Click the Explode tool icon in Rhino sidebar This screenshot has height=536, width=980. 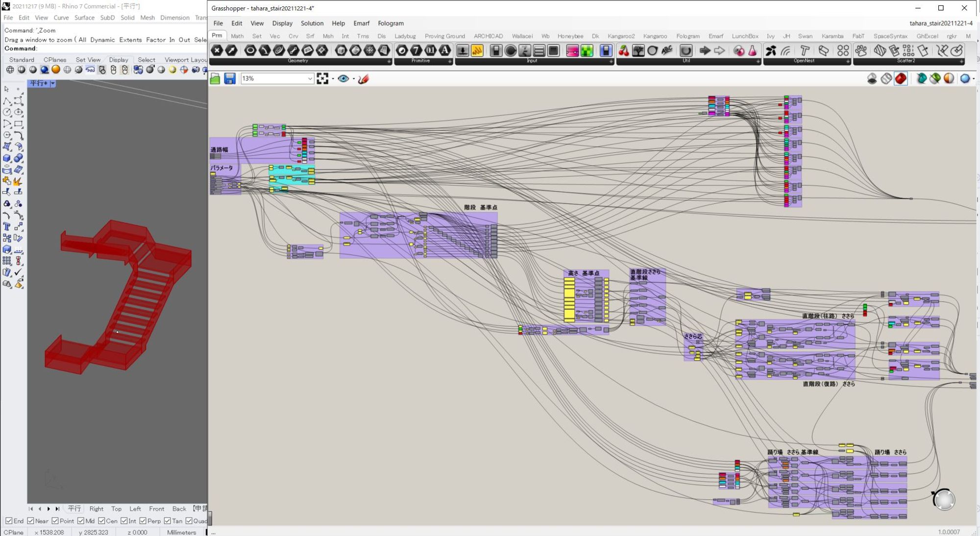tap(18, 181)
